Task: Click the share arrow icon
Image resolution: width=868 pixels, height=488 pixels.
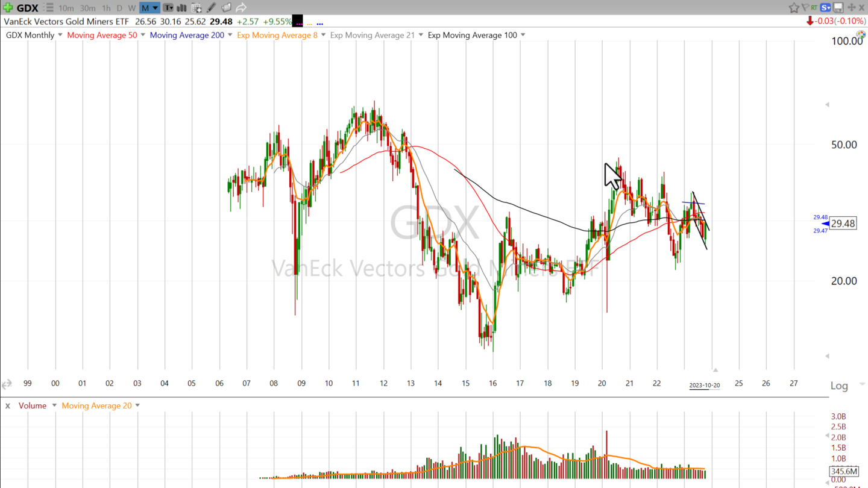Action: (241, 8)
